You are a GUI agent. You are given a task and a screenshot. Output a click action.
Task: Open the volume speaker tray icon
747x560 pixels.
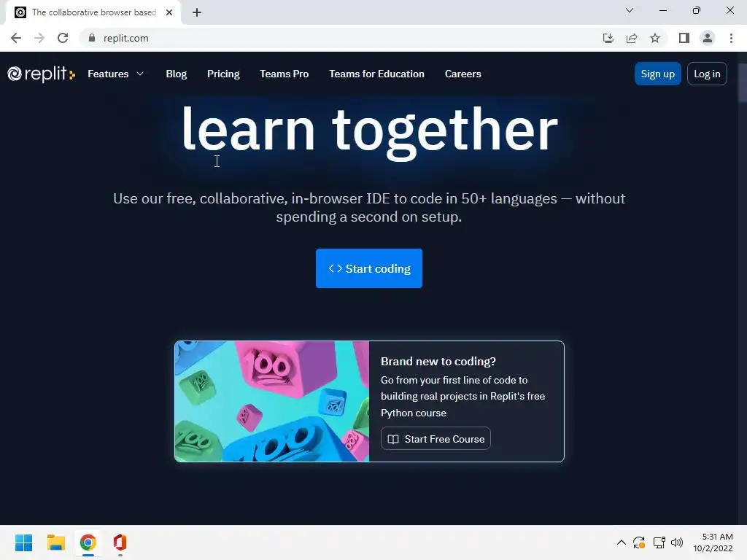(x=677, y=542)
